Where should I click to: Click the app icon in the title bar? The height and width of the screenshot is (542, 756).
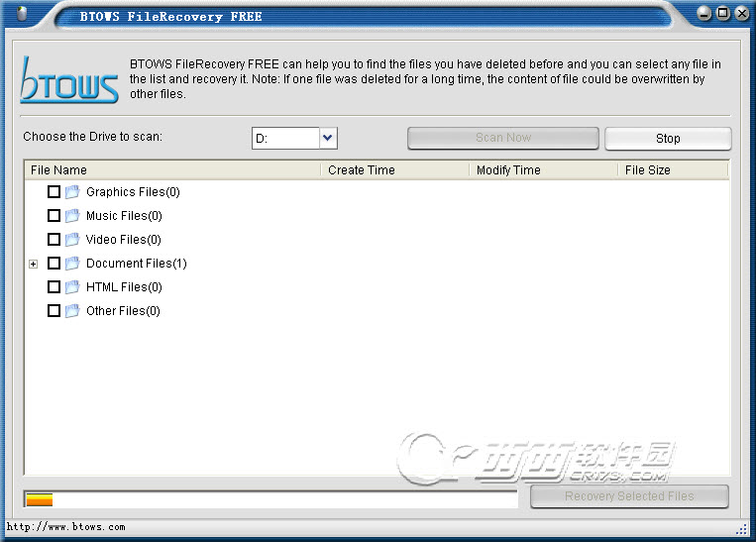(x=22, y=14)
